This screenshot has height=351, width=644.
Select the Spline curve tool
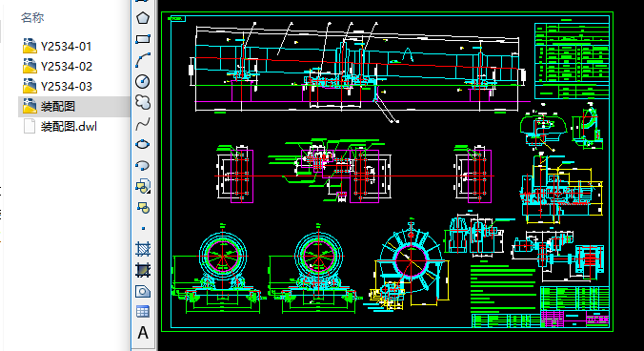coord(143,123)
